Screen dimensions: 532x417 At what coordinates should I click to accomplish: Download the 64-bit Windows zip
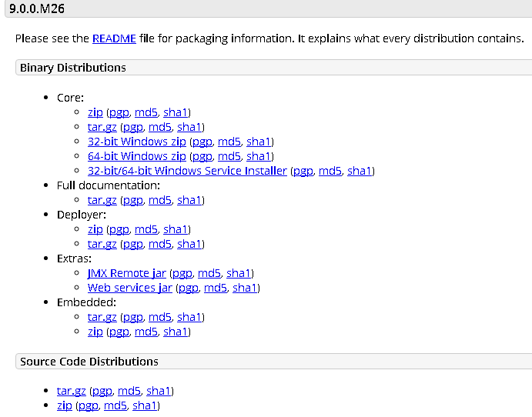pyautogui.click(x=137, y=156)
